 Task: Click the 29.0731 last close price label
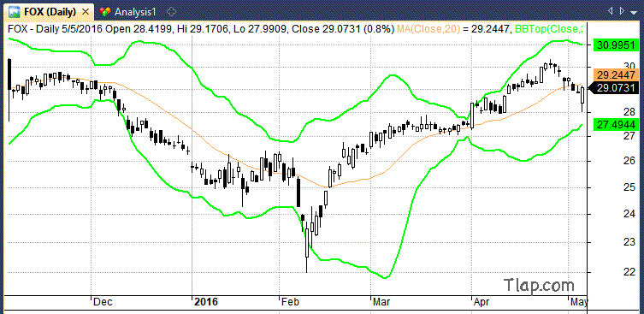(x=614, y=87)
